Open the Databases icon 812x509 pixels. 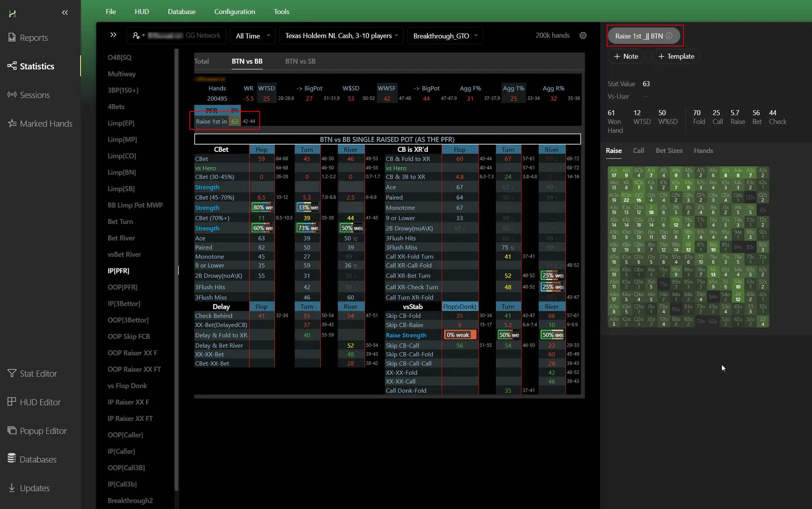pyautogui.click(x=12, y=459)
